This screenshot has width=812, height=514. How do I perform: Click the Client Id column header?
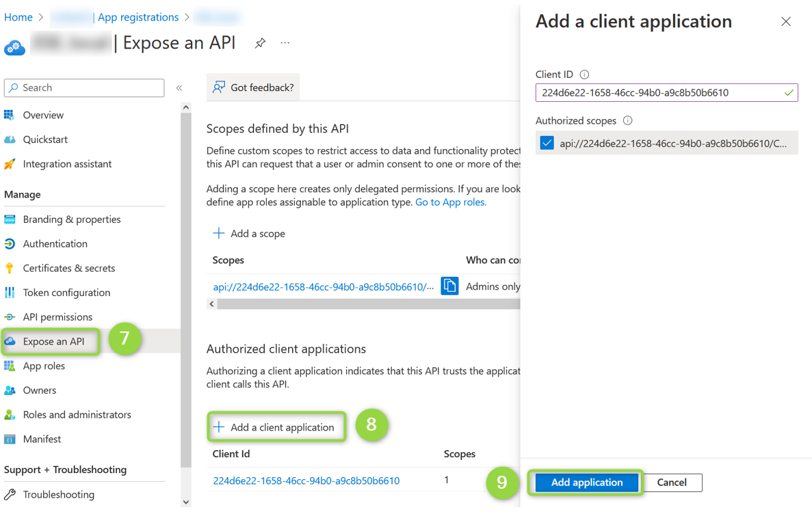[231, 454]
